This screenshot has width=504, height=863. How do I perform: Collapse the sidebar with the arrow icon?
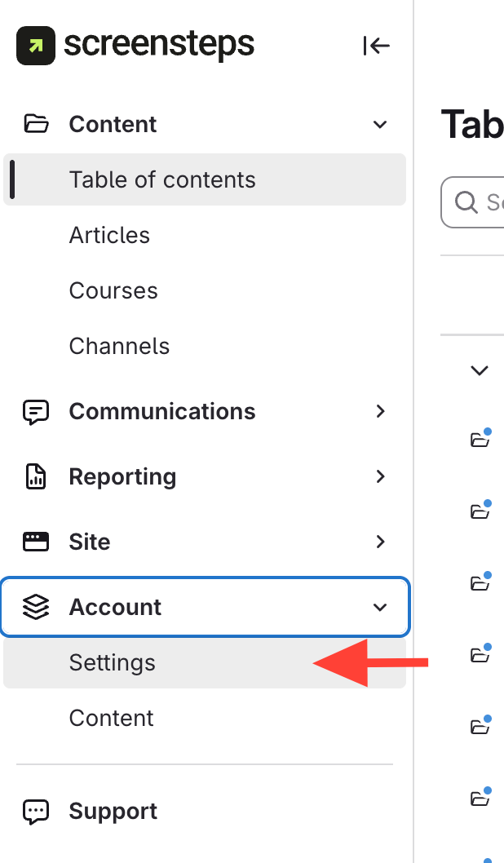click(376, 46)
